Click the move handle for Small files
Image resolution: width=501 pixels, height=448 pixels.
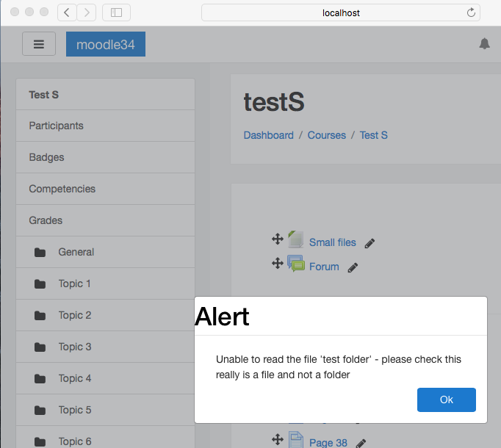278,239
